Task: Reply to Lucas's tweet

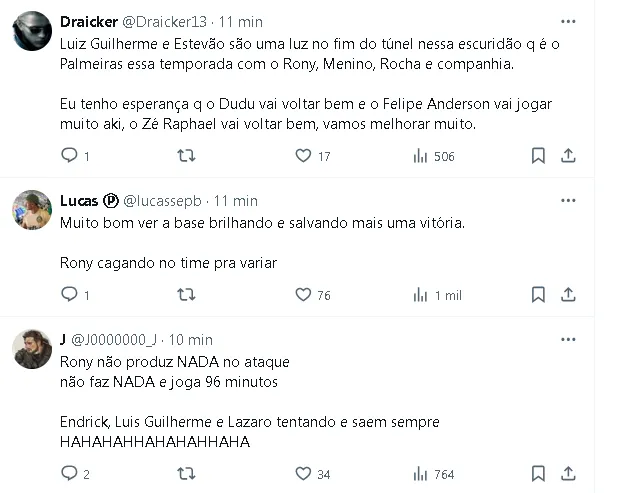Action: (x=69, y=295)
